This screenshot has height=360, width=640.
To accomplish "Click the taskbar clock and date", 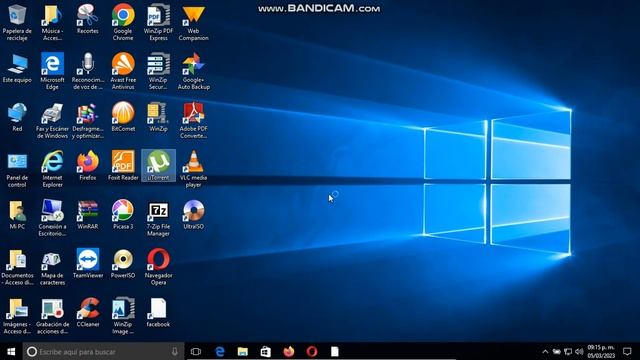I will coord(601,351).
